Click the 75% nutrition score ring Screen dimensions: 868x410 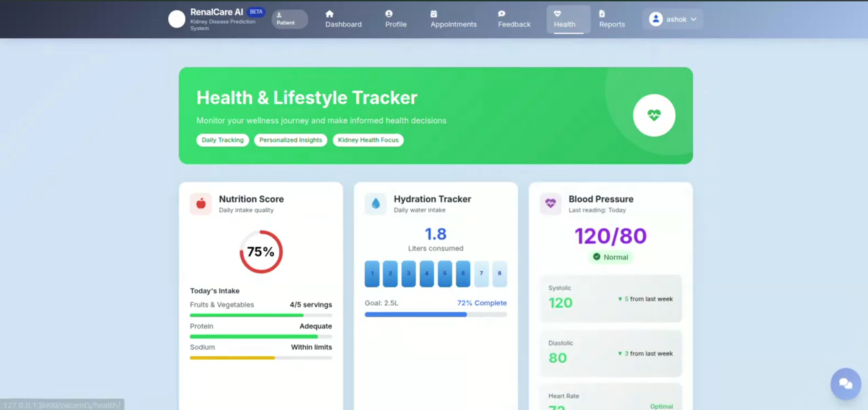261,251
